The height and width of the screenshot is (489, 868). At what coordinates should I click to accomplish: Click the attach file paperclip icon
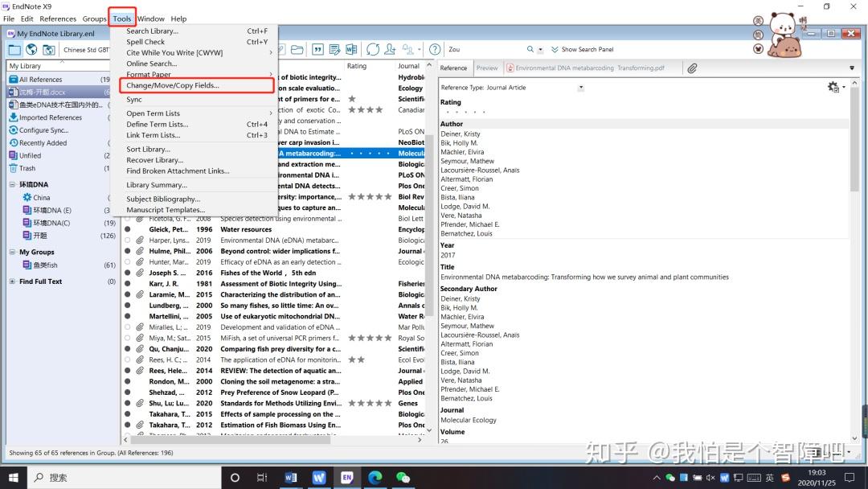click(x=692, y=68)
